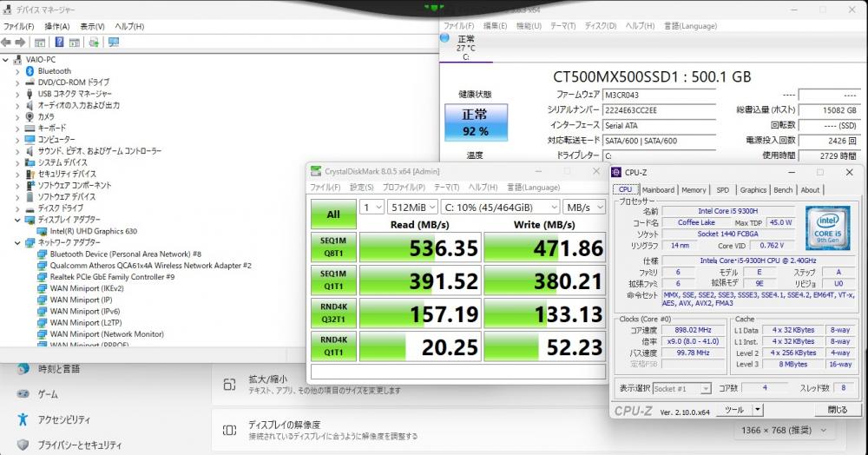Viewport: 868px width, 455px height.
Task: Select Bluetooth Device (Personal Area Network) #8
Action: point(126,254)
